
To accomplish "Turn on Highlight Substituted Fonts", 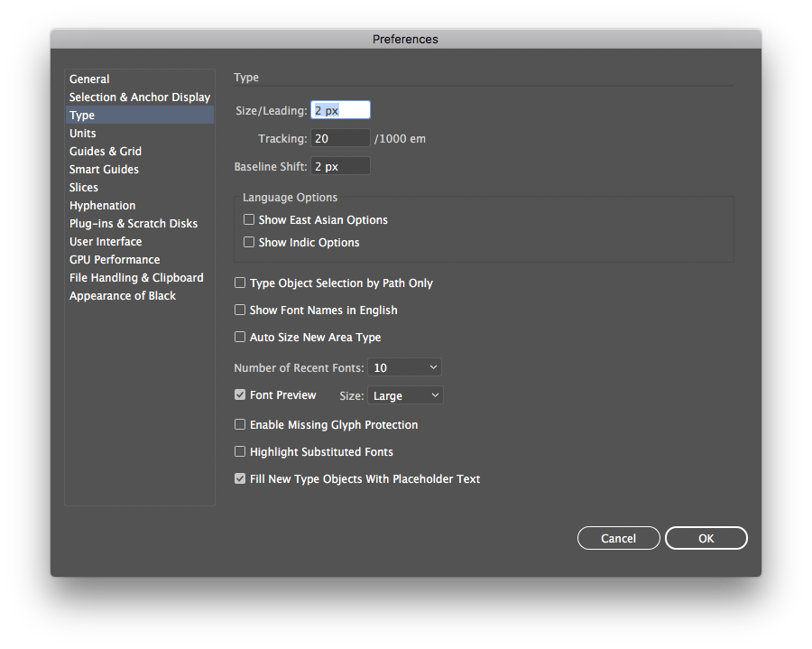I will [240, 452].
